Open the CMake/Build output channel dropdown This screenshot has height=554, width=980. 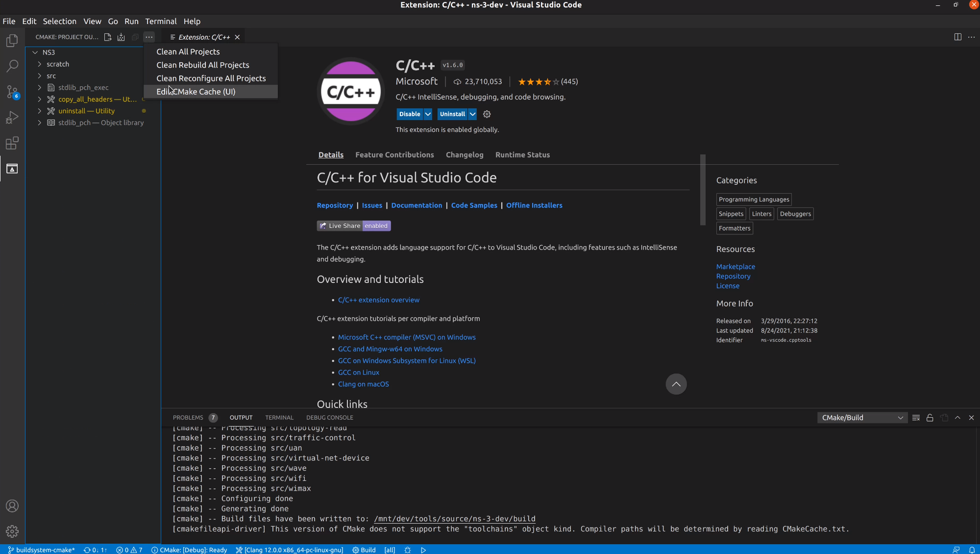pyautogui.click(x=862, y=418)
